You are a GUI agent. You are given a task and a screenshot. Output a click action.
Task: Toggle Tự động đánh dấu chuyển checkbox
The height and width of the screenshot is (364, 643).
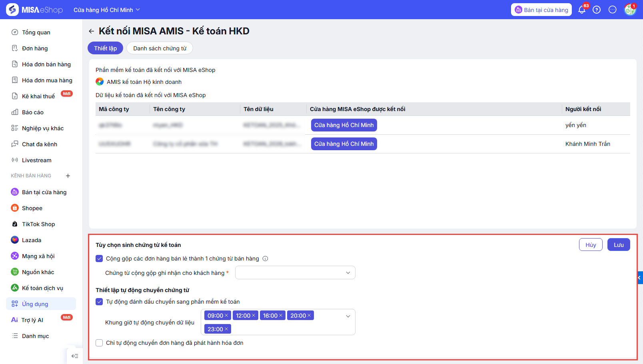point(99,302)
